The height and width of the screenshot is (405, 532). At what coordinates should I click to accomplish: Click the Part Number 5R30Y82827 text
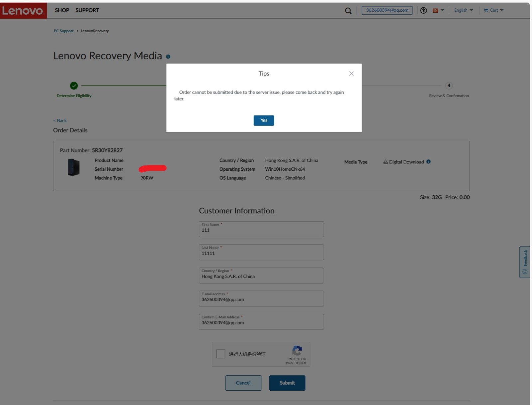point(91,150)
